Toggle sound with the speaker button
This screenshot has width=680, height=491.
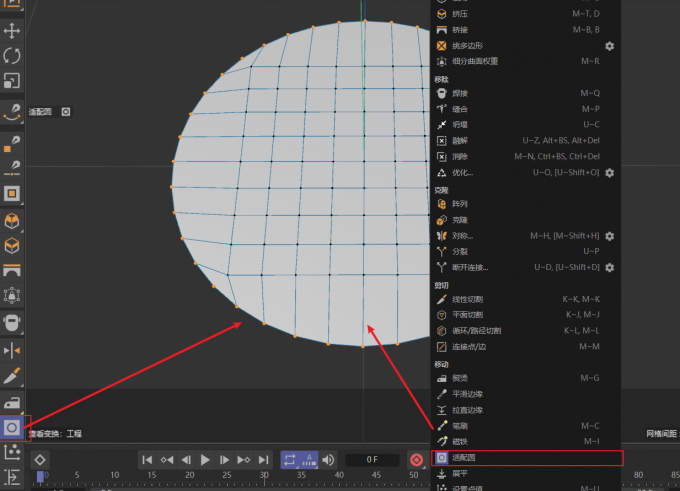coord(328,460)
